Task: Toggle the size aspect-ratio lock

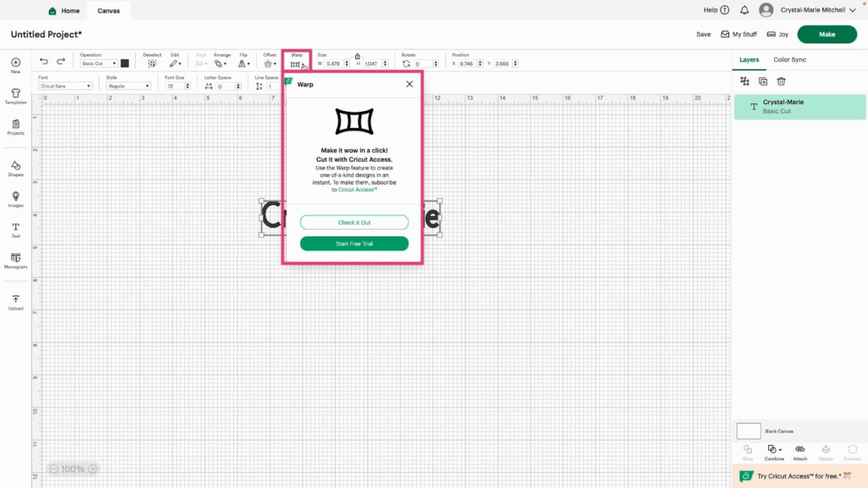Action: (358, 57)
